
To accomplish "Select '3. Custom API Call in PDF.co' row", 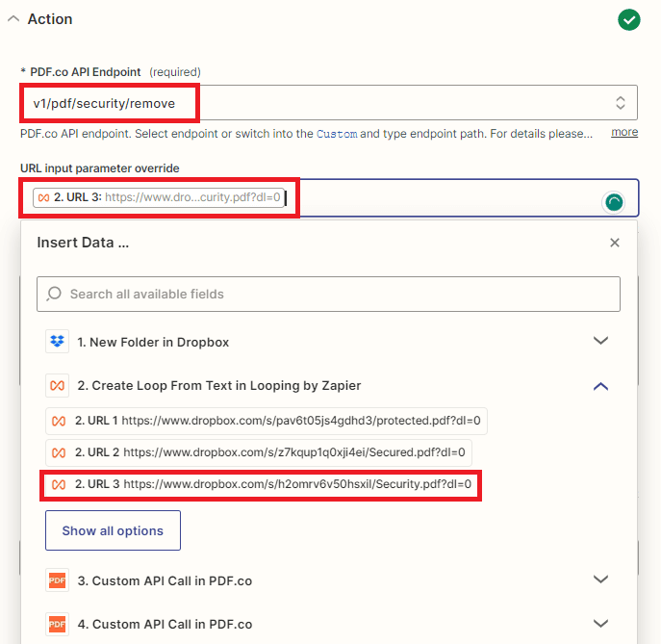I will click(327, 580).
